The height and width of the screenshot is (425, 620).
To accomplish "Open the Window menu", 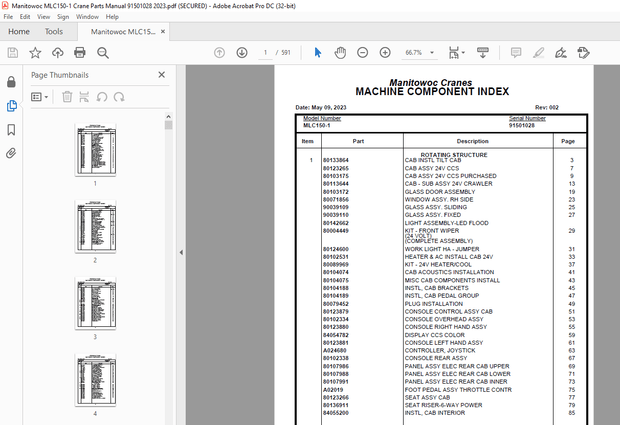I will tap(87, 17).
